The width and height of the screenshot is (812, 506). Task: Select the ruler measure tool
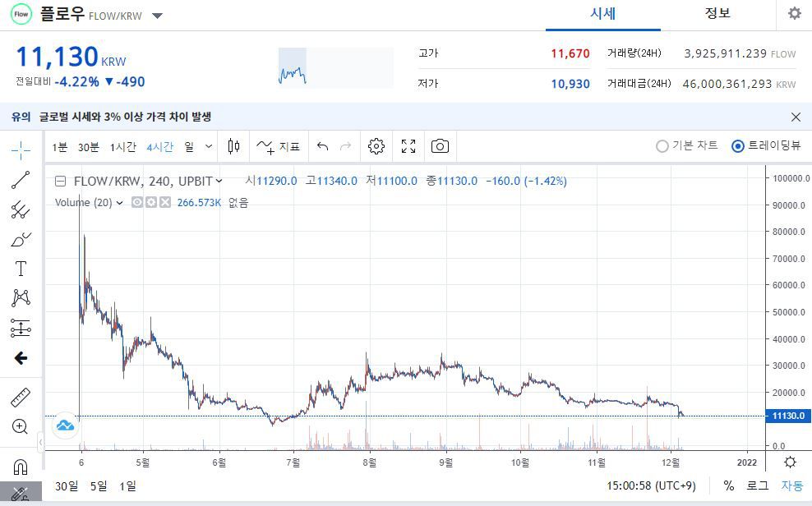21,398
